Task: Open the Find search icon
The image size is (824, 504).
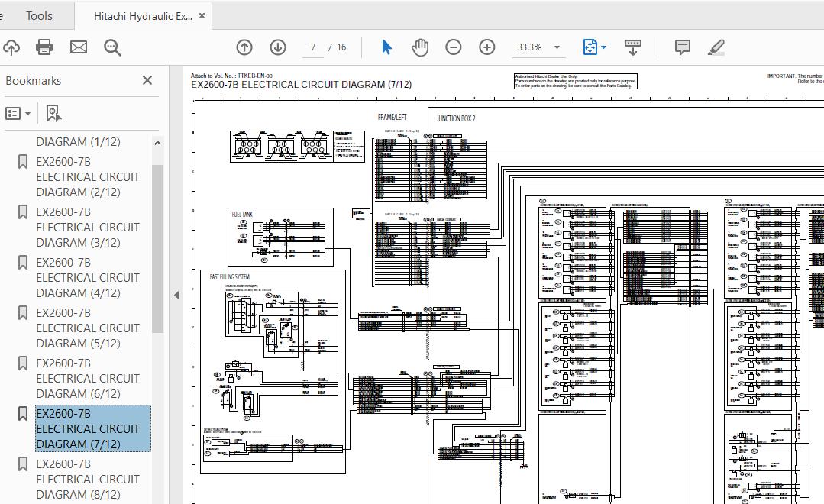Action: [x=112, y=47]
